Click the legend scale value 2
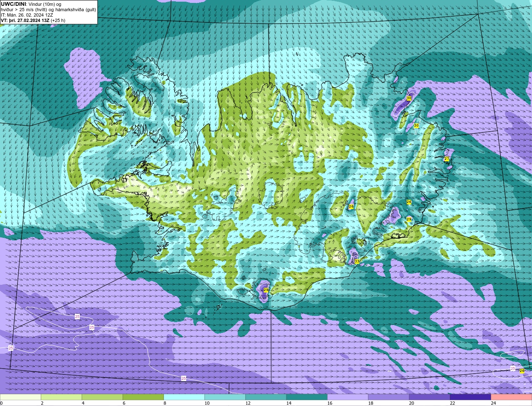 tap(42, 403)
